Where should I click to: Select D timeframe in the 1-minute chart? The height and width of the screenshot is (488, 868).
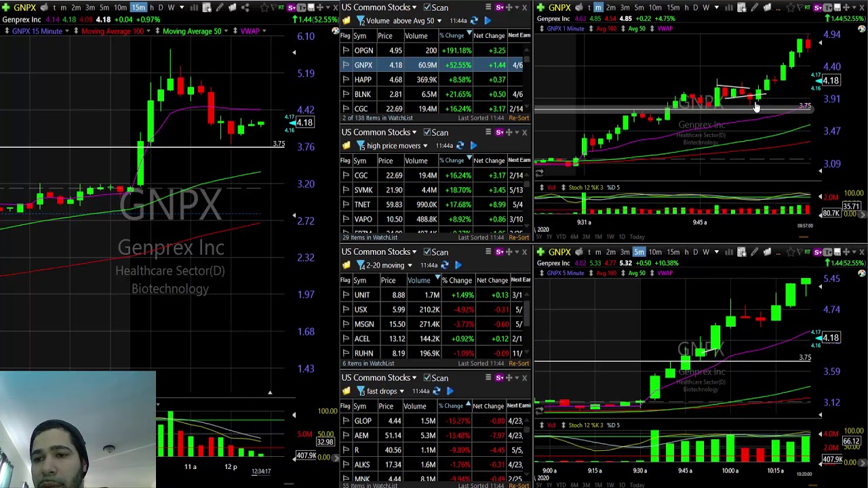pos(695,7)
